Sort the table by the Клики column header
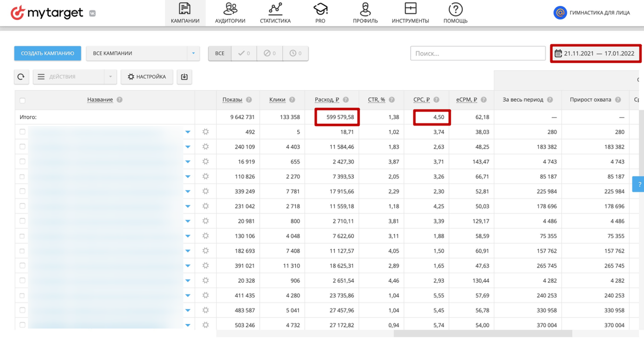Viewport: 644px width, 339px height. point(277,100)
